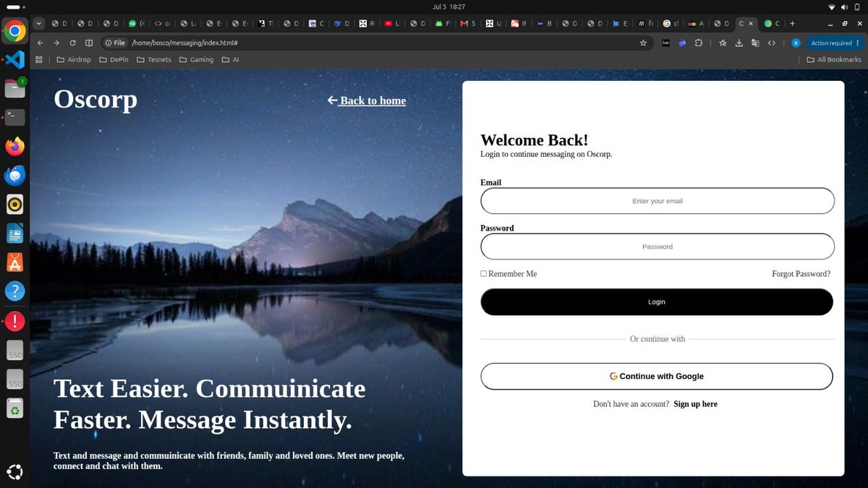Show applications with the Ubuntu logo
The width and height of the screenshot is (868, 488).
coord(14,472)
